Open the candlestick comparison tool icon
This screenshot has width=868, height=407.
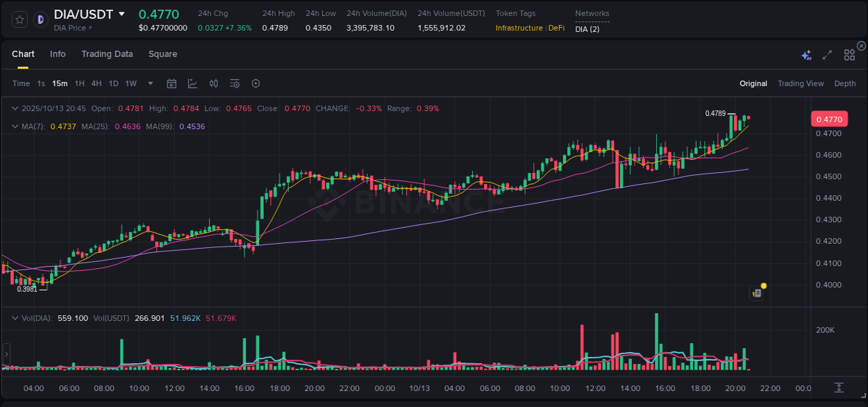point(213,83)
